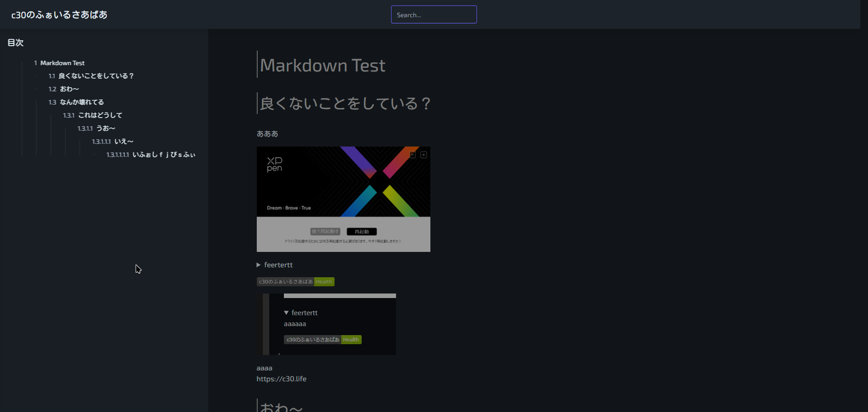The image size is (868, 412).
Task: Open Markdown Test in table of contents
Action: click(x=62, y=63)
